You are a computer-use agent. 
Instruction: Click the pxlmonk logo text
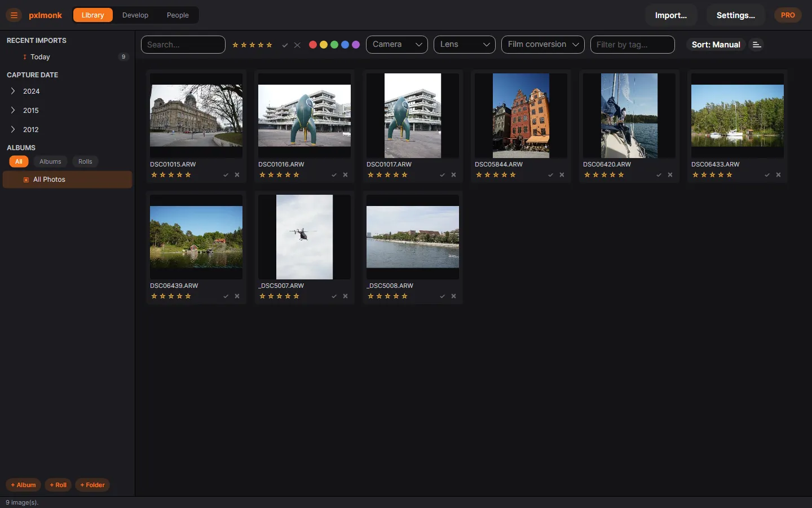(x=45, y=15)
